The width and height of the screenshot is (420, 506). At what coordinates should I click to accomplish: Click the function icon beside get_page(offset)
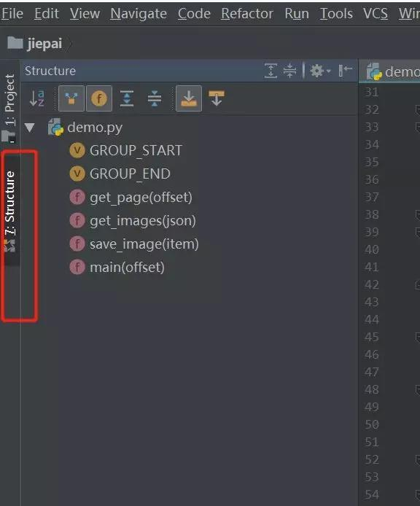point(77,197)
